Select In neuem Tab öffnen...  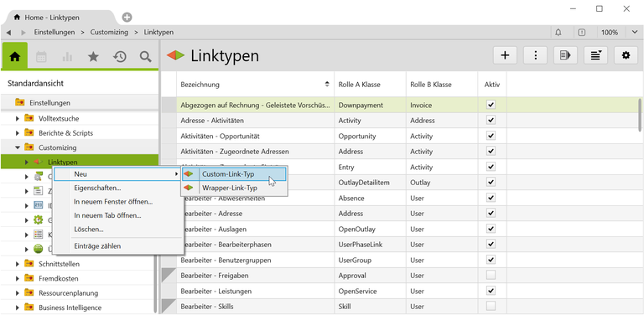coord(119,215)
